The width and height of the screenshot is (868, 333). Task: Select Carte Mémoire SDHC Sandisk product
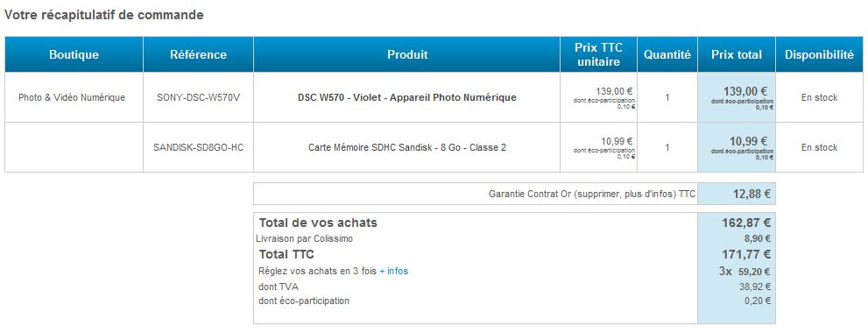pos(407,147)
